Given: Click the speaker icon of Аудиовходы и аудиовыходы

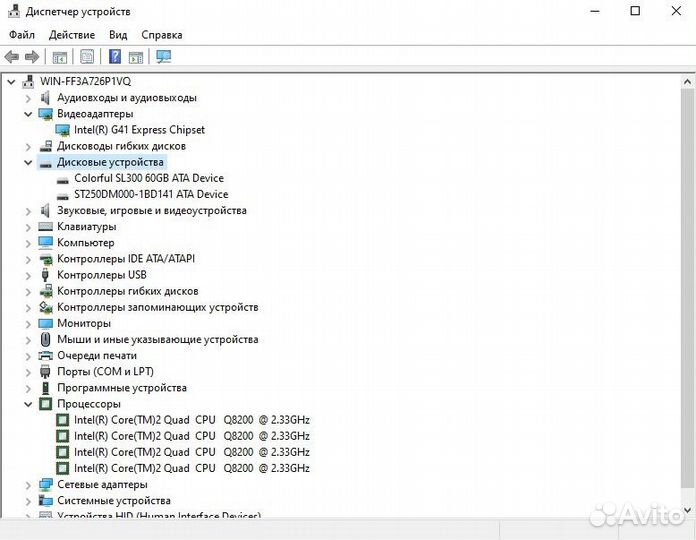Looking at the screenshot, I should tap(45, 97).
